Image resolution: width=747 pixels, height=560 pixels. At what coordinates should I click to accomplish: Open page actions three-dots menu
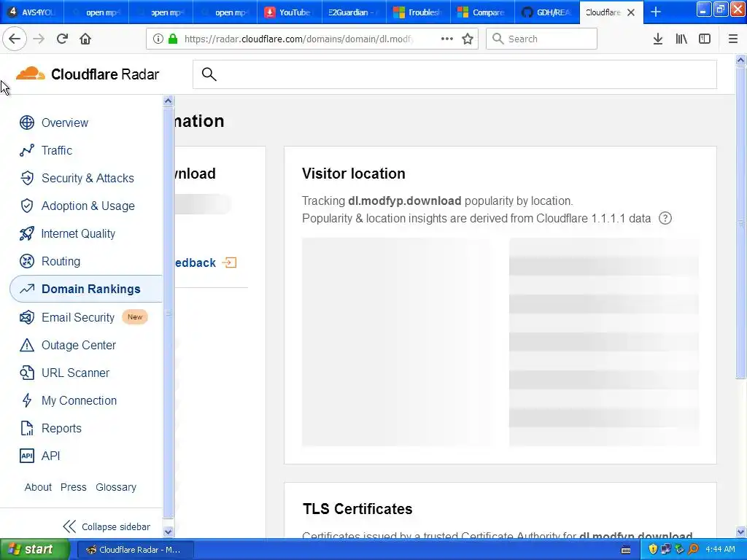tap(447, 39)
